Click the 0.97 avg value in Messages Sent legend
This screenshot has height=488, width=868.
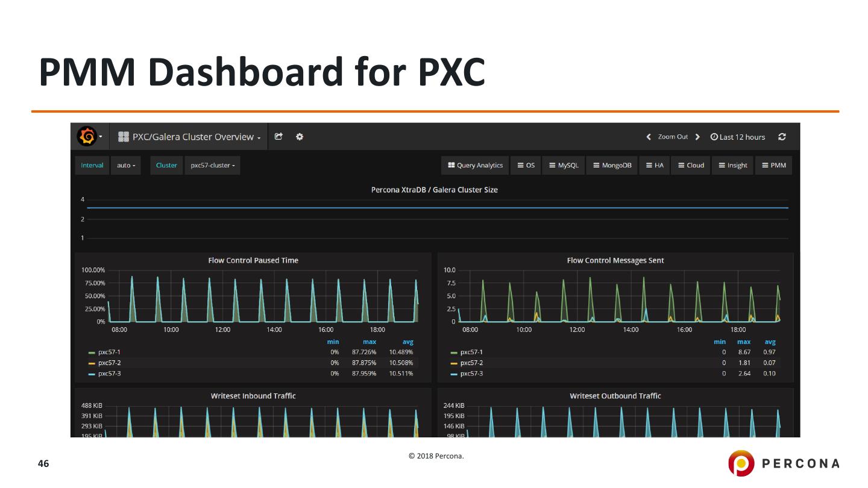[770, 352]
